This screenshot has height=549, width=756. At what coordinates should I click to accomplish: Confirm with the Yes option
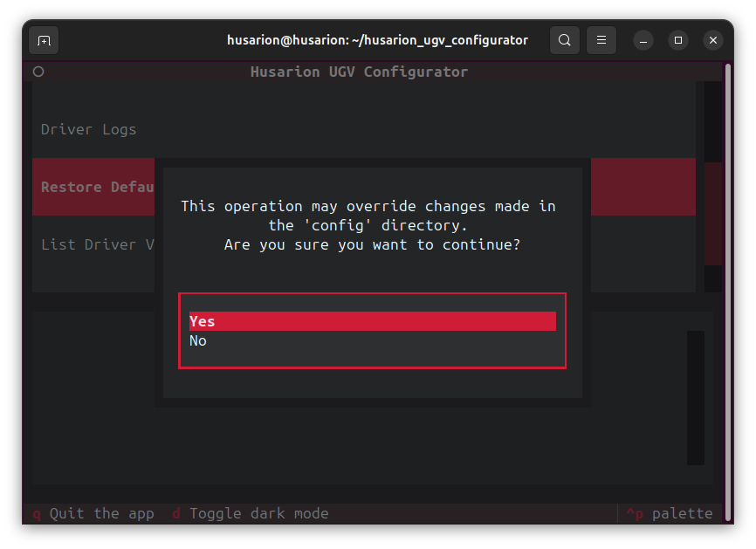coord(372,321)
